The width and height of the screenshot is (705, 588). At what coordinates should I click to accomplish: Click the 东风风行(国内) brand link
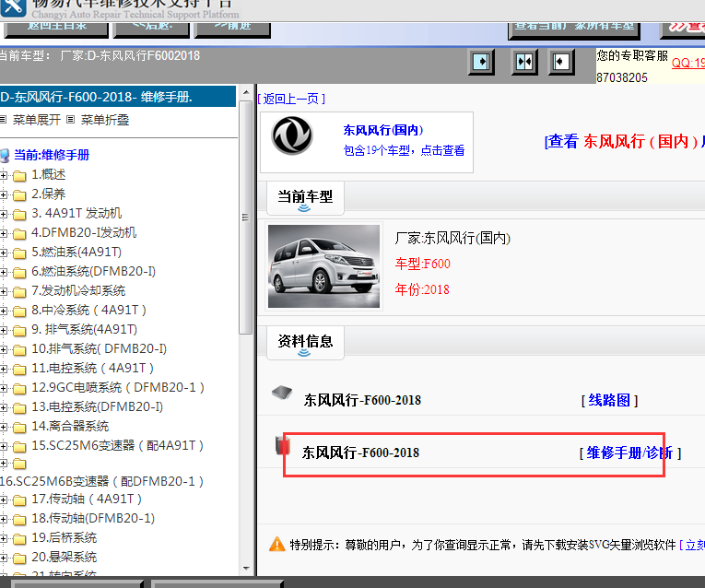pyautogui.click(x=383, y=130)
